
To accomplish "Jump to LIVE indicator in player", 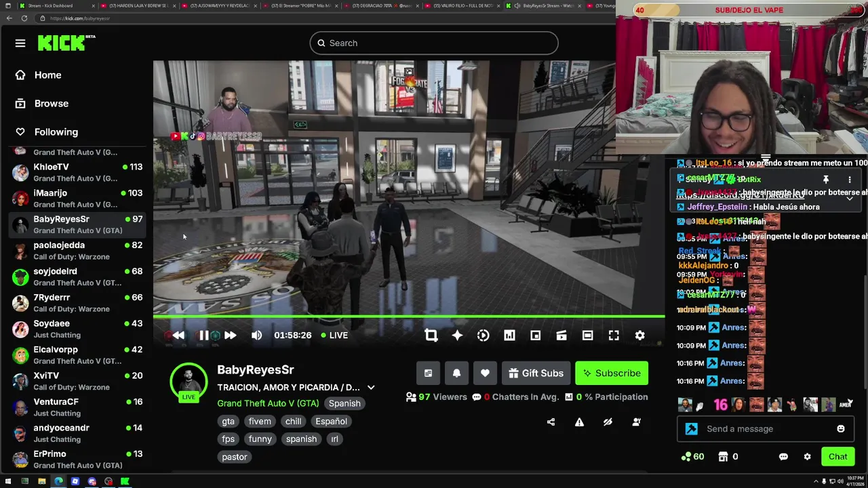I will (x=334, y=335).
